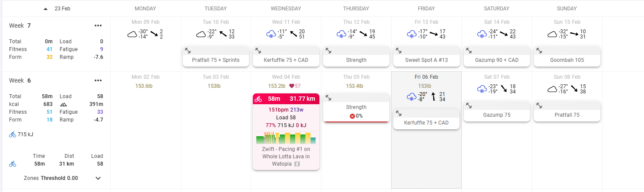Click expand icon on Goombah 105 workout
The image size is (644, 192).
click(x=539, y=51)
